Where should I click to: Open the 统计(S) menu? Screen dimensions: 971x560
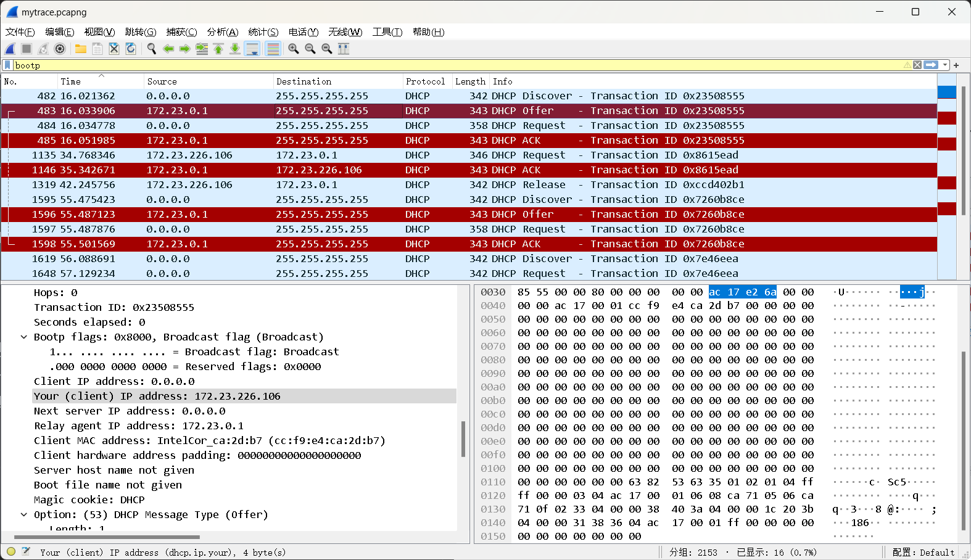(x=263, y=32)
